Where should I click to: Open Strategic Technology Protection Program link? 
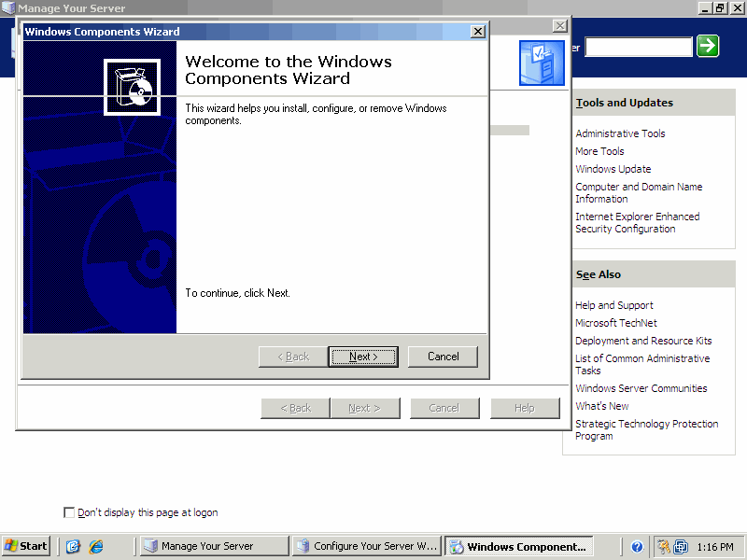pyautogui.click(x=647, y=430)
